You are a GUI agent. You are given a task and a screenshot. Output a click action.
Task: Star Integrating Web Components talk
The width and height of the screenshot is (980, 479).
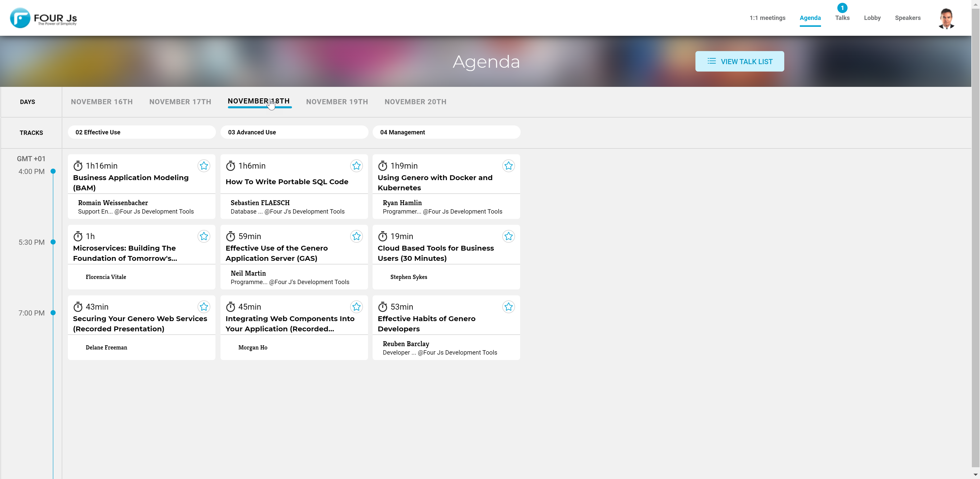tap(357, 307)
